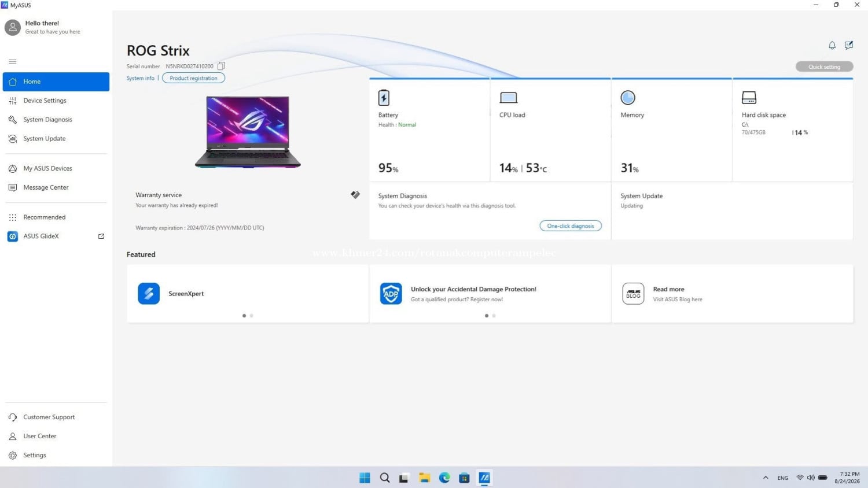Screen dimensions: 868x488
Task: Click the ADP shield icon
Action: pos(391,294)
